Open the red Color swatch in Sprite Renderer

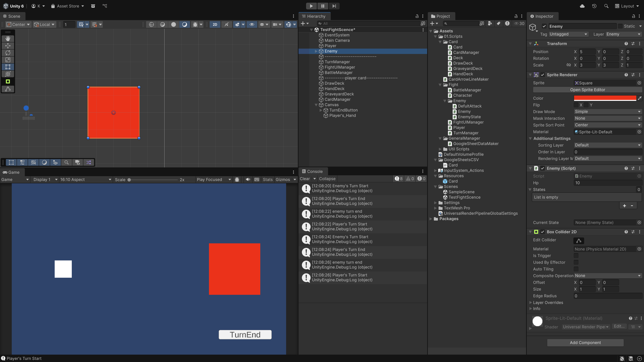coord(605,98)
